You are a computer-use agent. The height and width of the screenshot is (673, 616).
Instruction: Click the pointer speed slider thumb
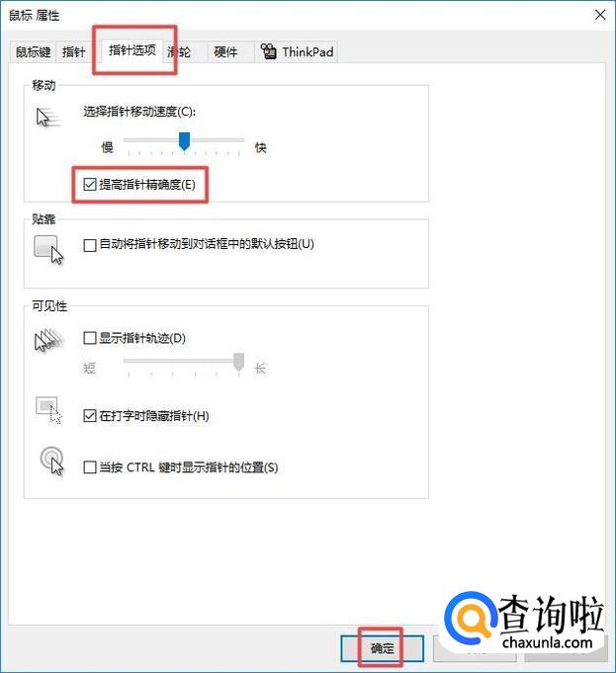184,141
